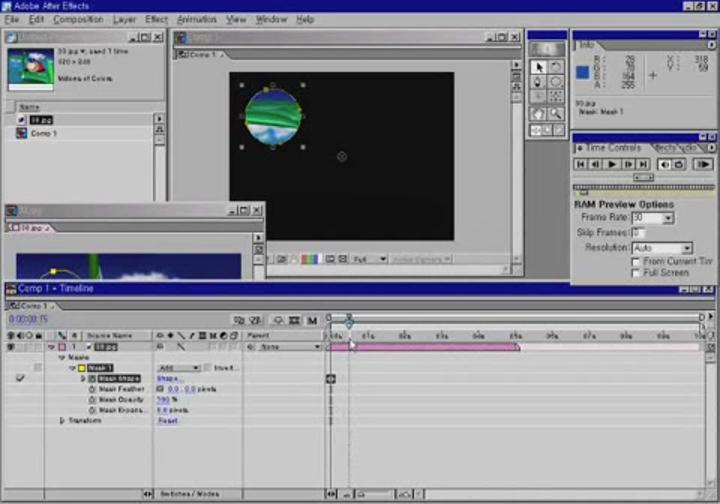
Task: Open the RAM Preview Resolution dropdown
Action: click(686, 248)
